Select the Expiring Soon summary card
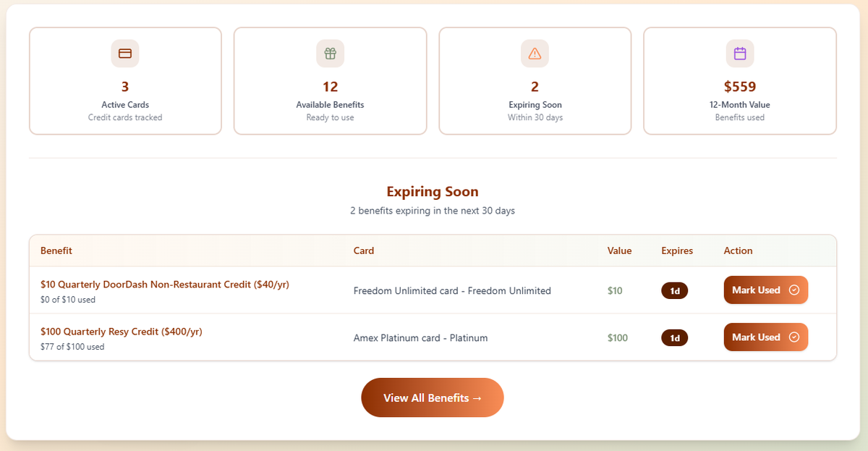This screenshot has height=451, width=868. 535,80
